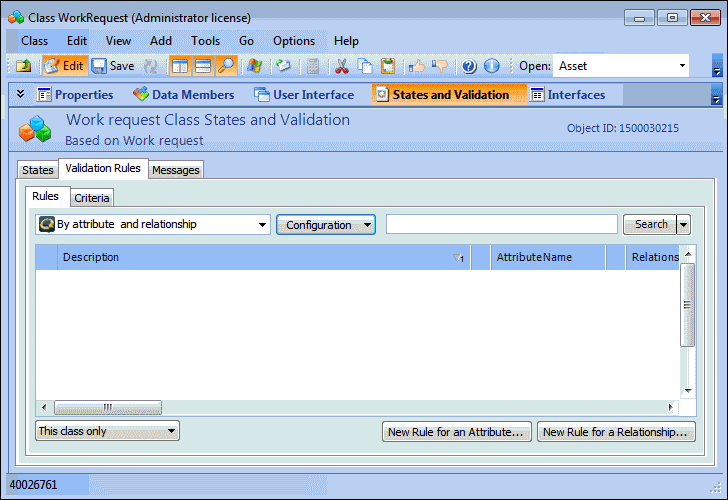Image resolution: width=728 pixels, height=500 pixels.
Task: Open the Help question mark icon
Action: 468,66
